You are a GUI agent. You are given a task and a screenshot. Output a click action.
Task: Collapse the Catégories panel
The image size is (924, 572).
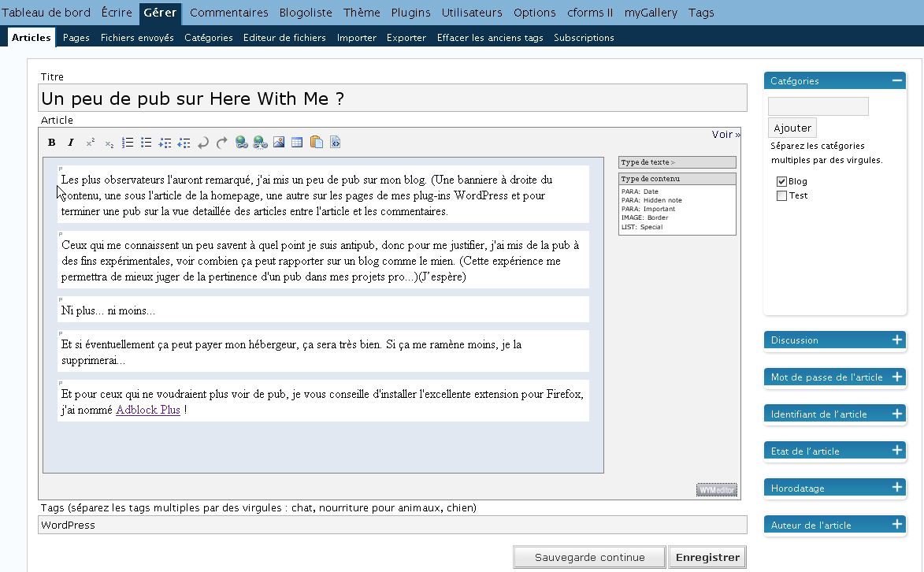tap(896, 80)
